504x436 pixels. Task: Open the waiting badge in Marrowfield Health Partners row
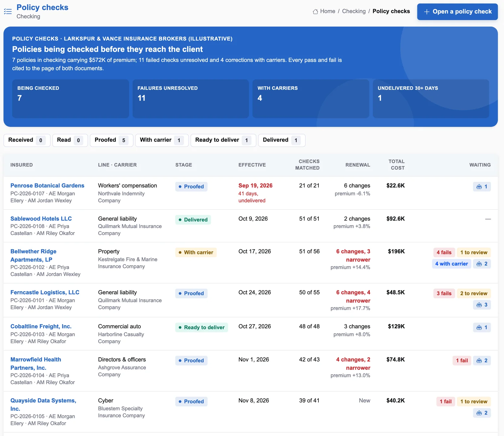pos(482,360)
